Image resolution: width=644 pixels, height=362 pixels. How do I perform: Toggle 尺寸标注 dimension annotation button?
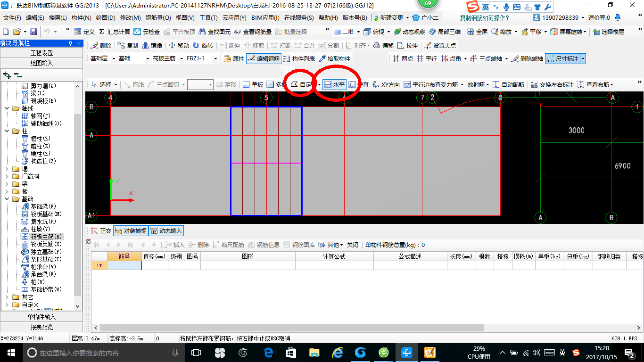point(562,59)
